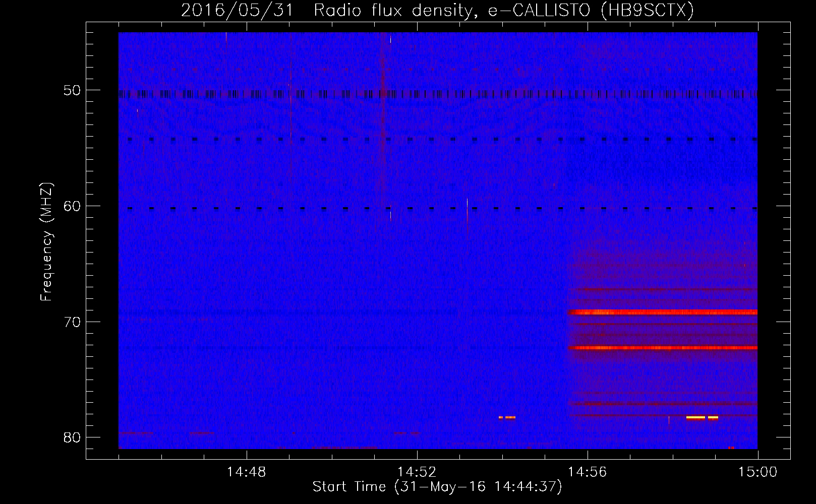
Task: Click the 'Start Time (31-May-16 14:44:37)' label
Action: [x=437, y=487]
